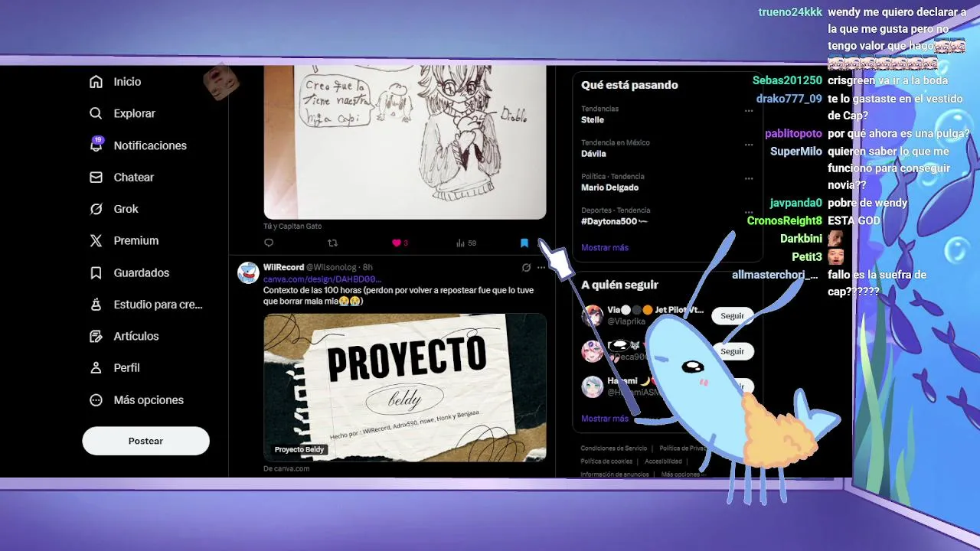Remove bookmark from drawing post
The width and height of the screenshot is (980, 551).
click(524, 243)
